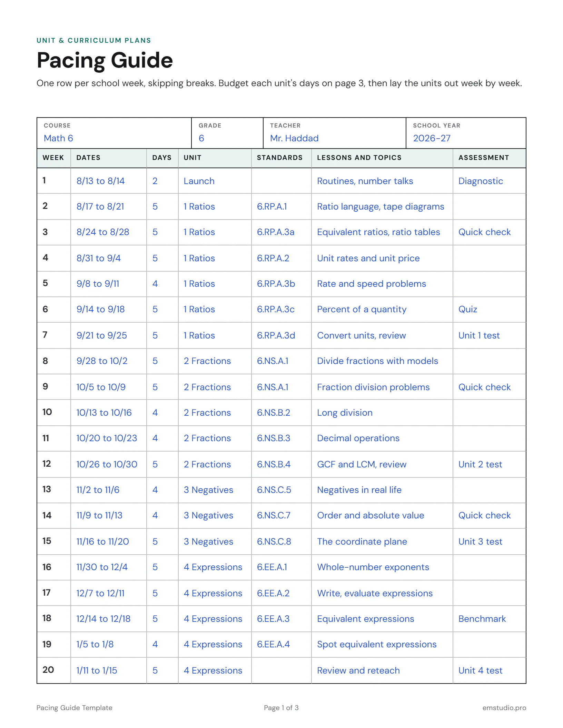Select the date cell 10/5 to 10/9

(109, 387)
